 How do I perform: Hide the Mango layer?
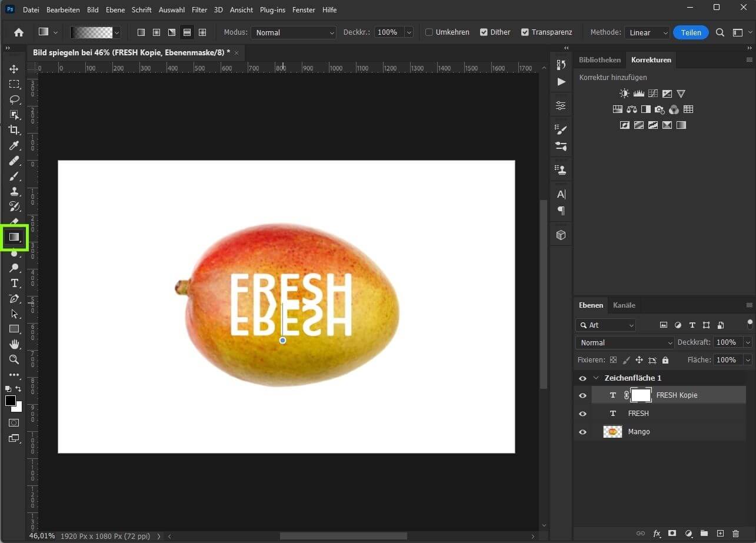pos(582,431)
